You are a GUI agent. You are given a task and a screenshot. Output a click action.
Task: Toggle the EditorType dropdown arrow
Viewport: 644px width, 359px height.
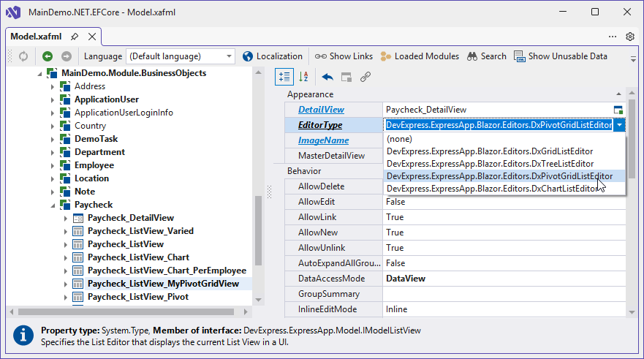(619, 125)
